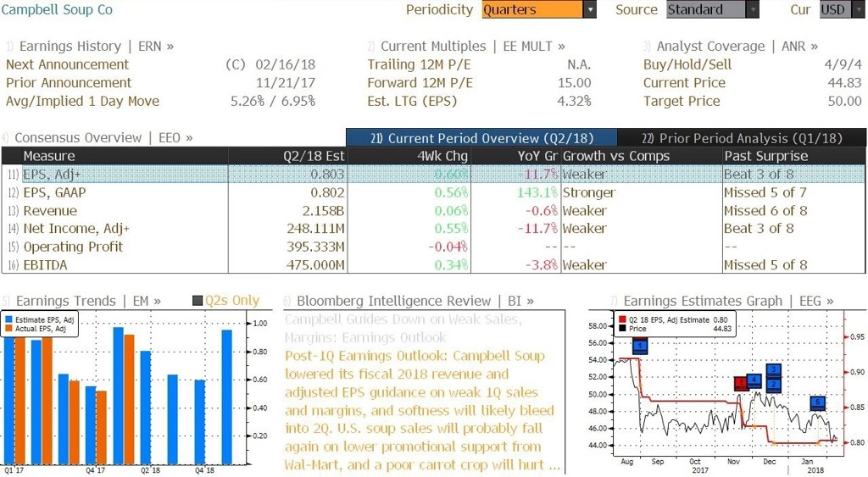
Task: Click event marker 5 on estimates graph
Action: pos(818,402)
